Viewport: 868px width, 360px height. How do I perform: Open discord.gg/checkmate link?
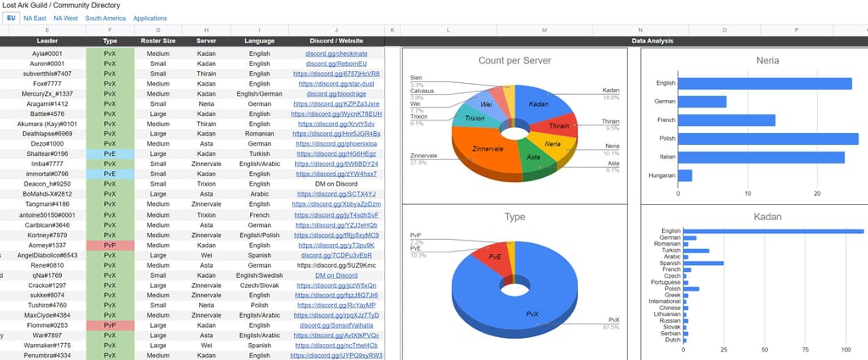coord(336,53)
